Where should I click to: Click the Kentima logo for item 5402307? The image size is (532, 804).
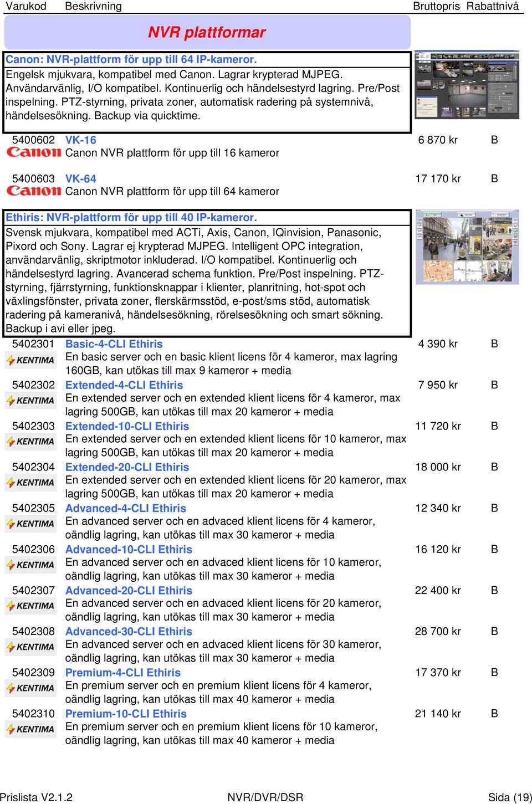pos(30,606)
